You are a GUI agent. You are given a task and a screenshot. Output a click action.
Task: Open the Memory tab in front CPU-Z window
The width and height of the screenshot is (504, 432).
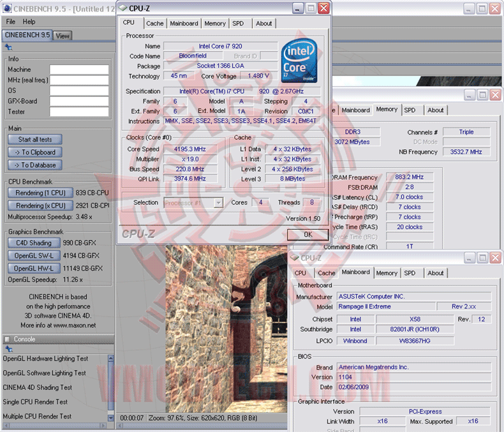click(x=215, y=24)
